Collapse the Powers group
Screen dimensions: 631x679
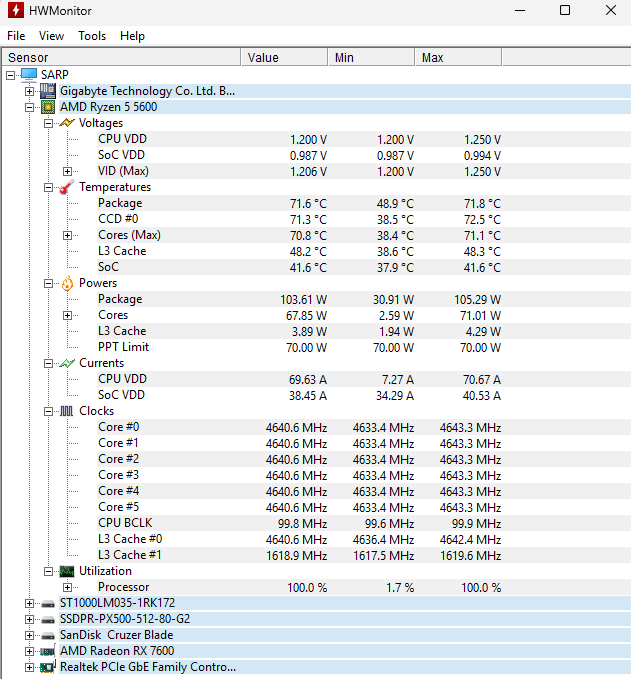49,284
